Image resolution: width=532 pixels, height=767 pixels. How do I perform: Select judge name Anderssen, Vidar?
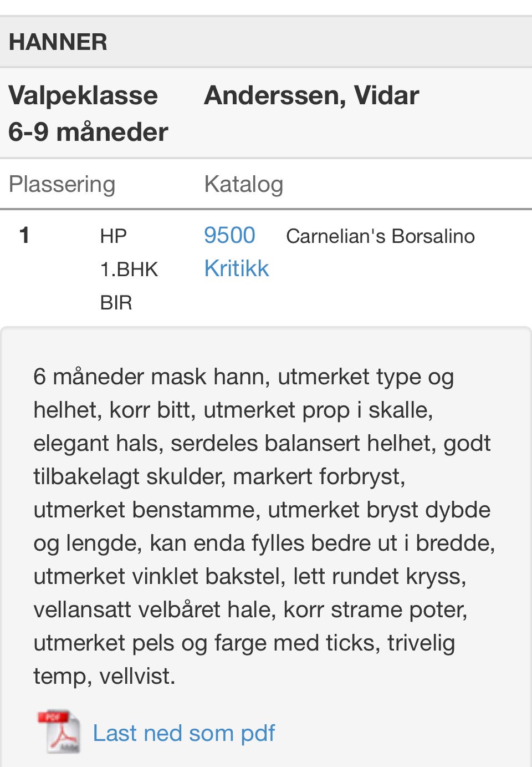click(x=311, y=95)
